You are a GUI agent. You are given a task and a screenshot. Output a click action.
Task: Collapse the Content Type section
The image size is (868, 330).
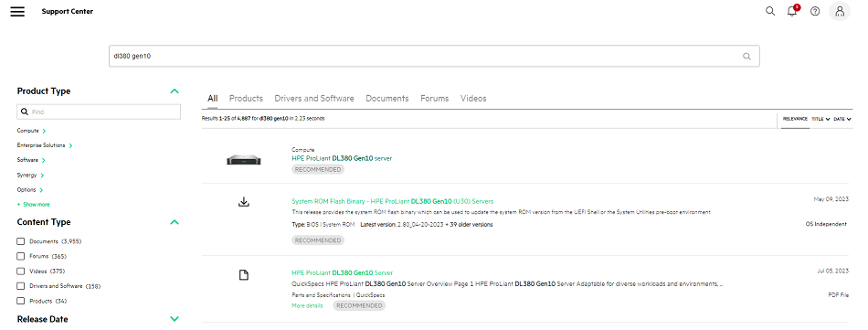pyautogui.click(x=175, y=222)
